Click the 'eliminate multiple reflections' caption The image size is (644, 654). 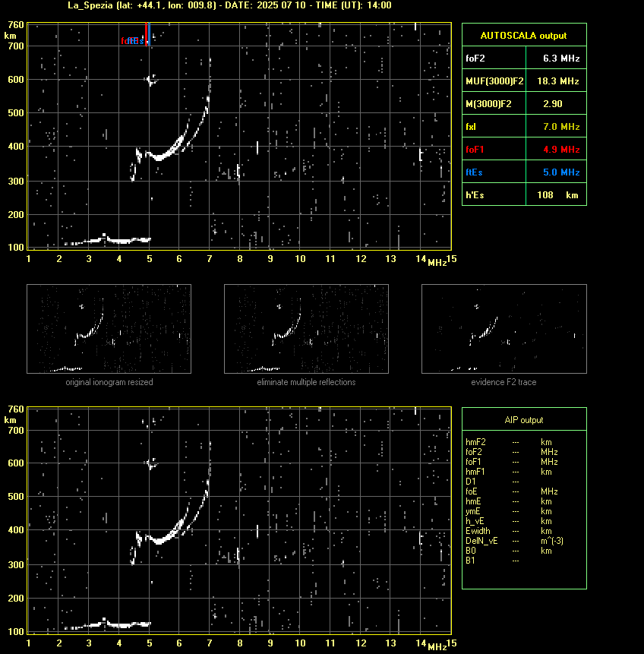pyautogui.click(x=306, y=382)
